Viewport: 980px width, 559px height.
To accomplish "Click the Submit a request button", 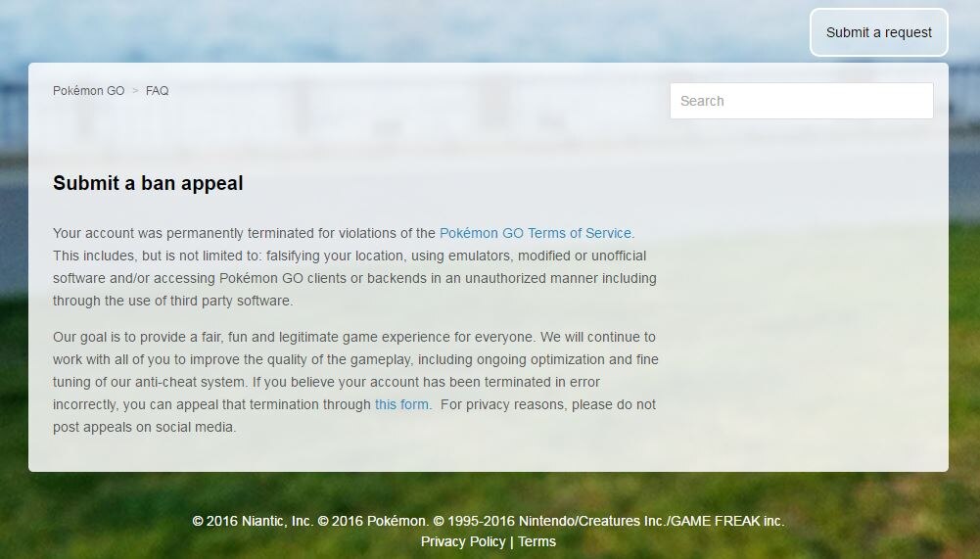I will (878, 32).
